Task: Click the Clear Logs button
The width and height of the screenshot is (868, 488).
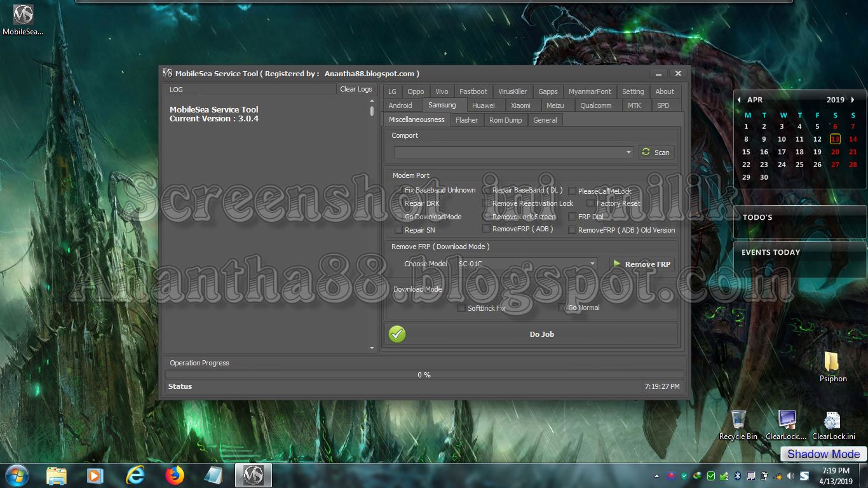Action: (x=356, y=89)
